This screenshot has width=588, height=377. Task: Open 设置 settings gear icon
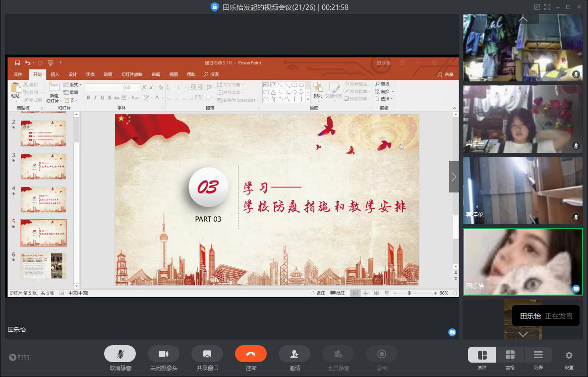pyautogui.click(x=569, y=355)
